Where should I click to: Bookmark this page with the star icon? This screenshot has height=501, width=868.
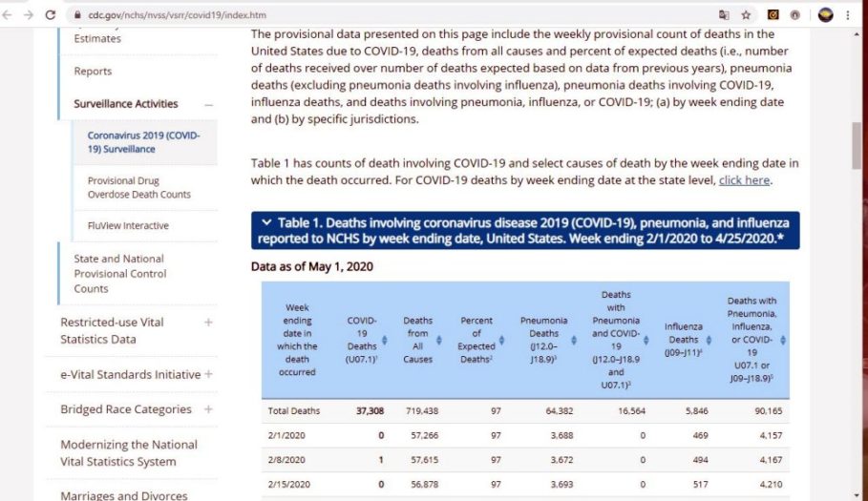coord(746,15)
